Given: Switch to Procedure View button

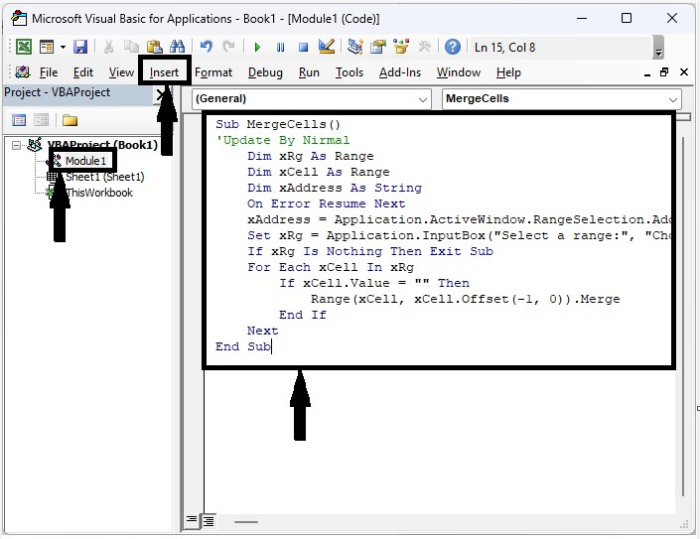Looking at the screenshot, I should pos(191,520).
